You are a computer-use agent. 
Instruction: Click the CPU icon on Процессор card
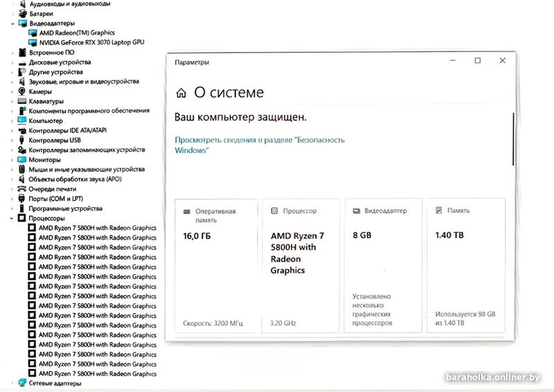[x=274, y=211]
